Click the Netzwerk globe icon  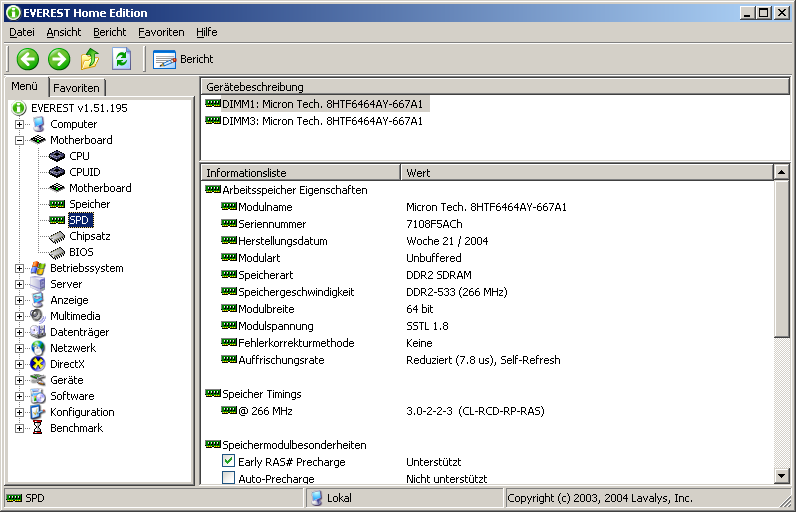pyautogui.click(x=38, y=348)
